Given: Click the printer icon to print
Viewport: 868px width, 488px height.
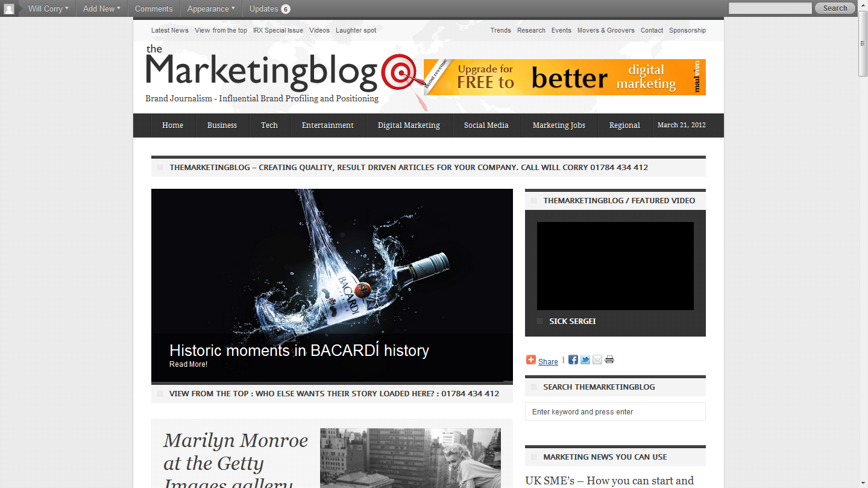Looking at the screenshot, I should tap(609, 360).
